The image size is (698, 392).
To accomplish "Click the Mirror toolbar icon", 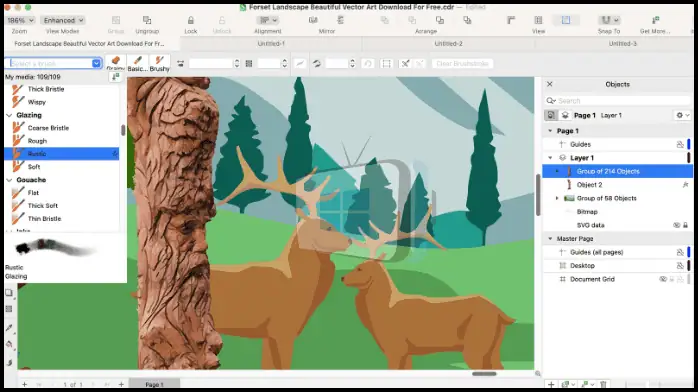I will (x=313, y=20).
